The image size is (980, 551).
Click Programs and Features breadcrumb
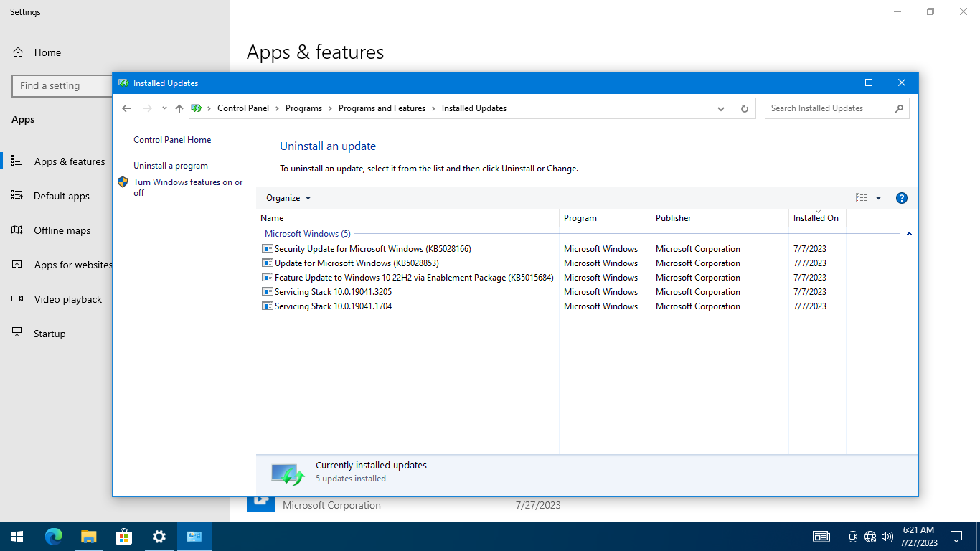(382, 108)
